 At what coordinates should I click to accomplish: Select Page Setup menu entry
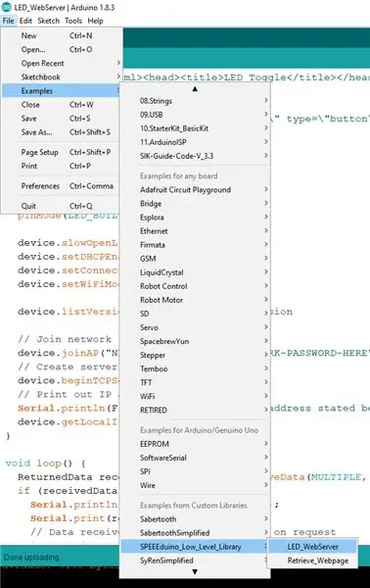click(x=61, y=152)
